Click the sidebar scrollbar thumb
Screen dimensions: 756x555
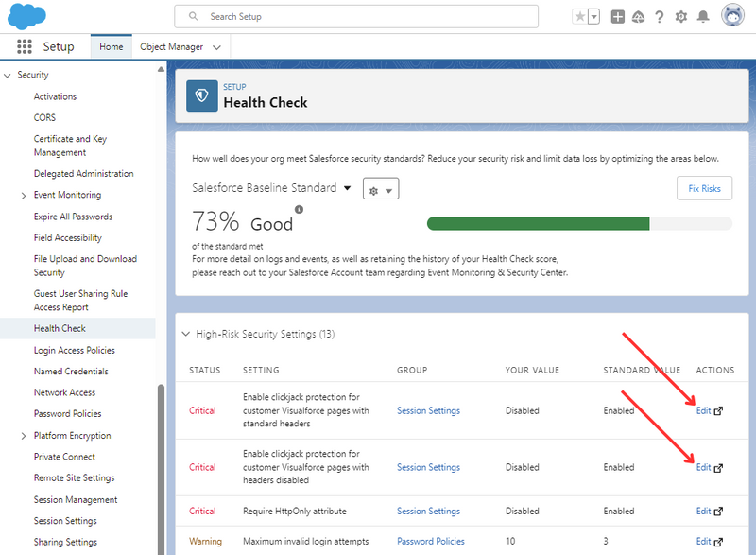click(x=161, y=469)
